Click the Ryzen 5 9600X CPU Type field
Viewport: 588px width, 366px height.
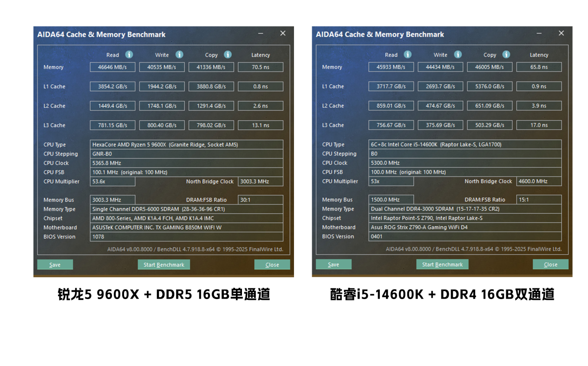coord(186,145)
